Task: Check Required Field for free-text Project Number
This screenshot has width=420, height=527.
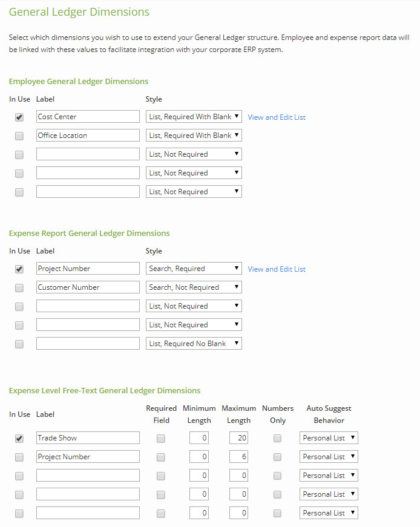Action: [x=161, y=457]
